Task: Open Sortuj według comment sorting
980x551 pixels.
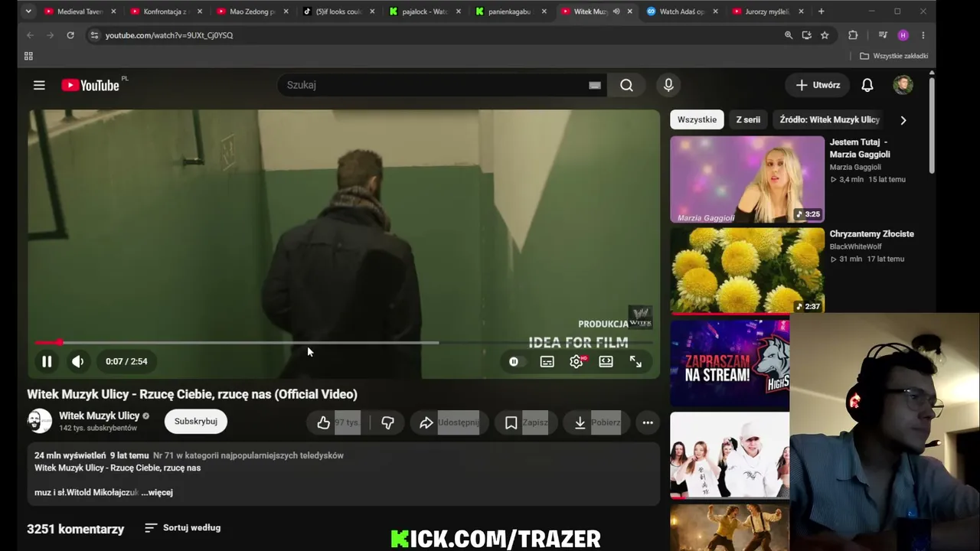Action: pyautogui.click(x=182, y=527)
